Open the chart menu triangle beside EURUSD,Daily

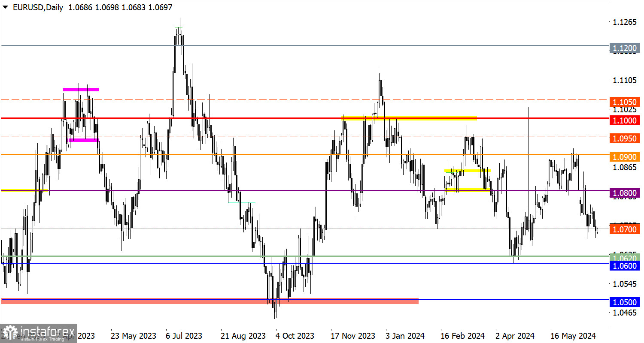pos(5,7)
